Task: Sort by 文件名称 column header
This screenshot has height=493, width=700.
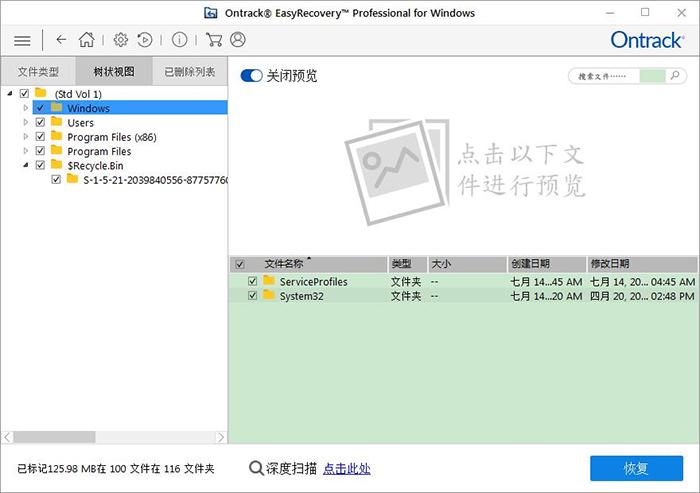Action: pyautogui.click(x=308, y=264)
